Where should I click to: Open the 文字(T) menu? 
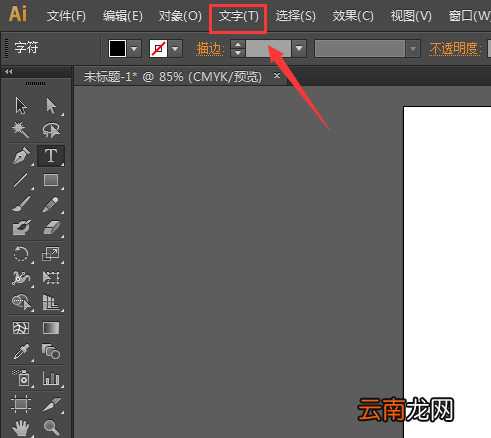(x=238, y=16)
